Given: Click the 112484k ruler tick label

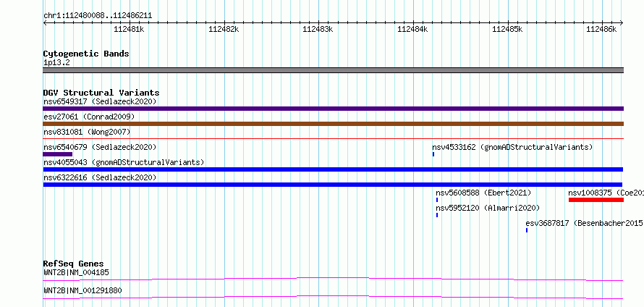Looking at the screenshot, I should 412,29.
